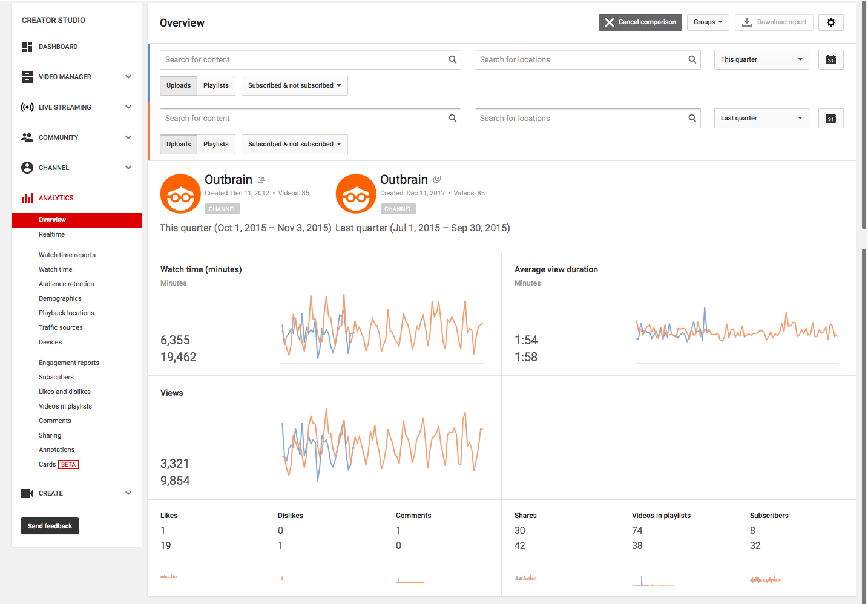
Task: Click the Live Streaming broadcast icon
Action: click(27, 107)
